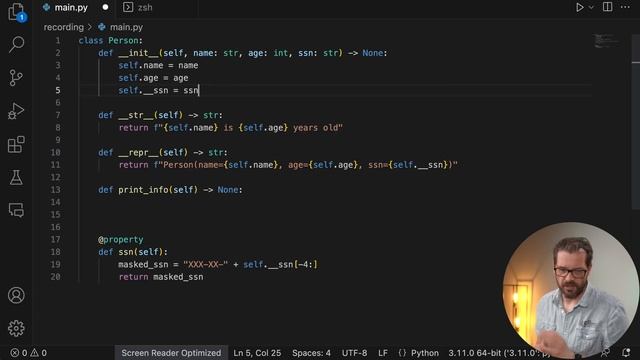This screenshot has height=360, width=640.
Task: Click def ssn(self) on line 18
Action: pyautogui.click(x=133, y=252)
